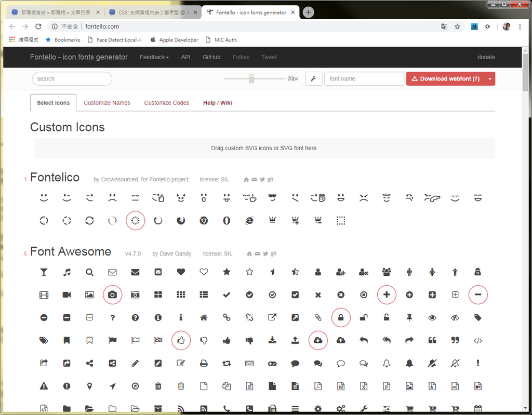Click the Fontello brand title link
Screen dimensions: 532x415
coord(79,57)
